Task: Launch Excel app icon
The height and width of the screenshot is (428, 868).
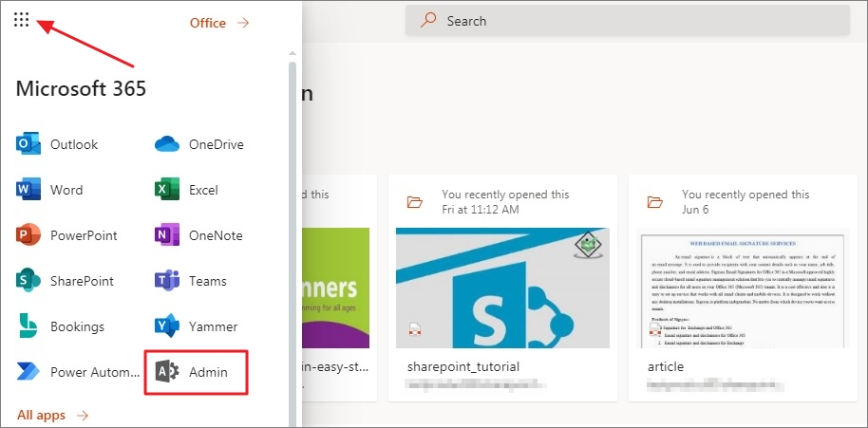Action: [166, 190]
